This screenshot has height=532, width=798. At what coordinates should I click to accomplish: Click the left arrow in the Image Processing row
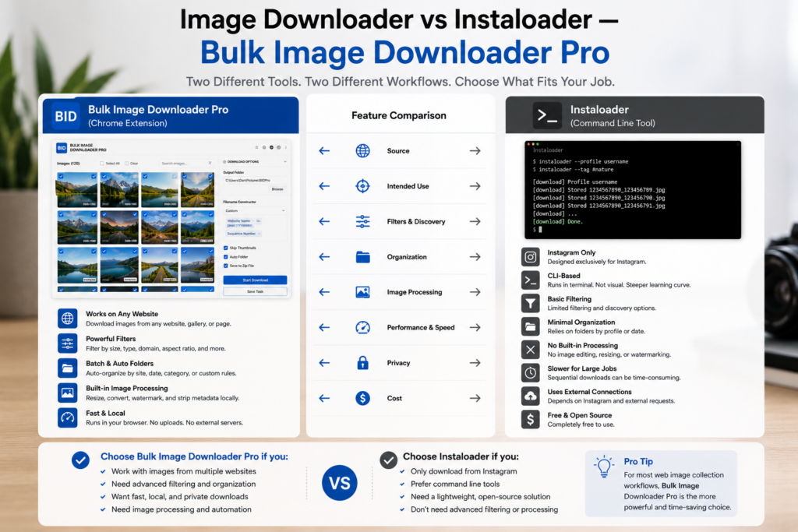[x=324, y=292]
